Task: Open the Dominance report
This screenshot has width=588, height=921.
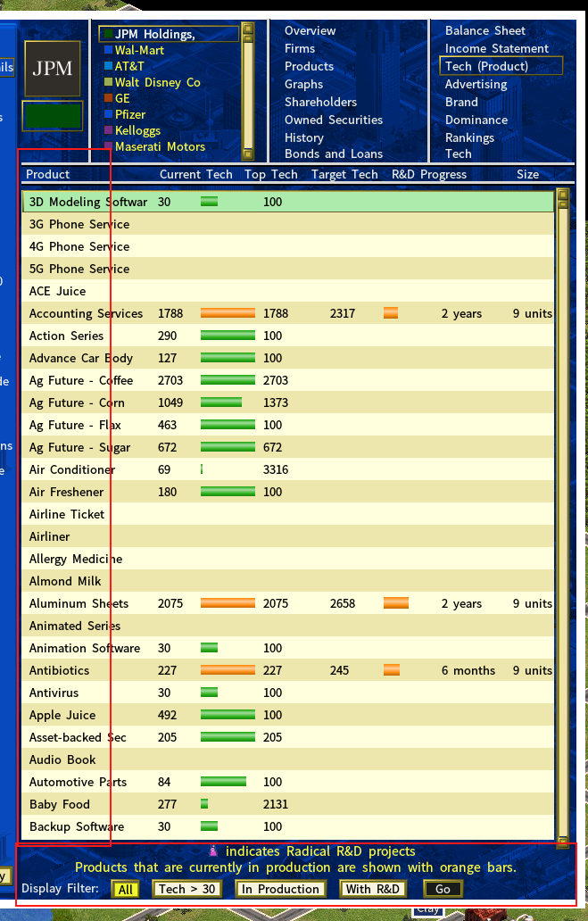Action: 476,120
